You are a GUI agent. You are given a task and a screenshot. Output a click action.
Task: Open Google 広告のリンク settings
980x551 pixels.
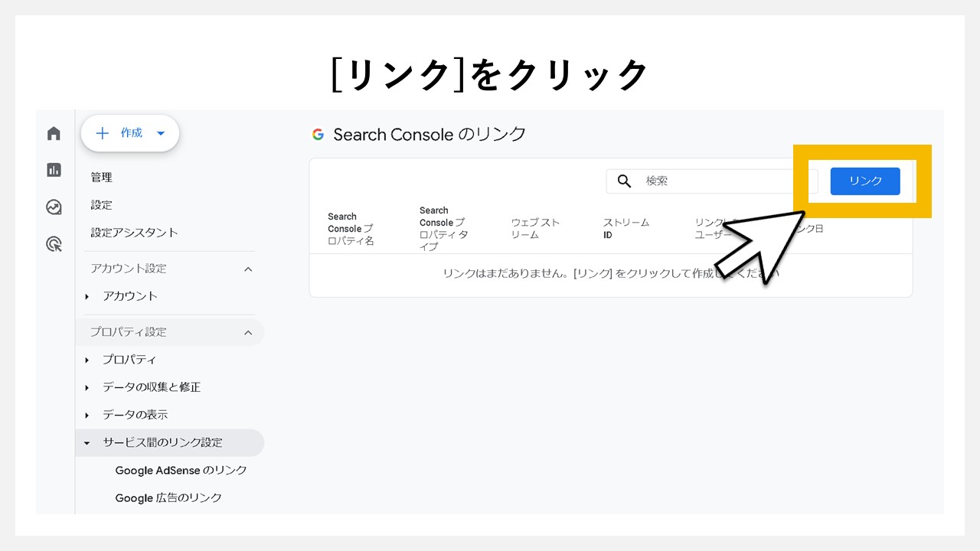pyautogui.click(x=168, y=497)
